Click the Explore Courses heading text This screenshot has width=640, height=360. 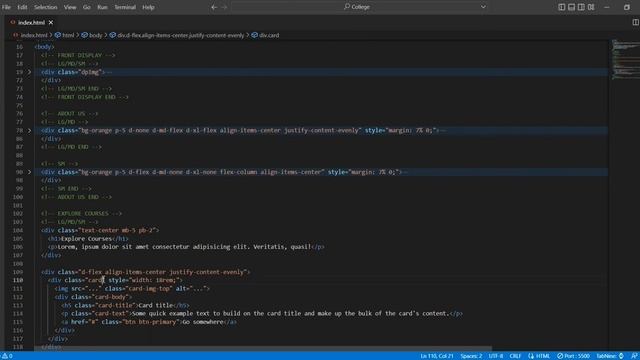pyautogui.click(x=86, y=239)
